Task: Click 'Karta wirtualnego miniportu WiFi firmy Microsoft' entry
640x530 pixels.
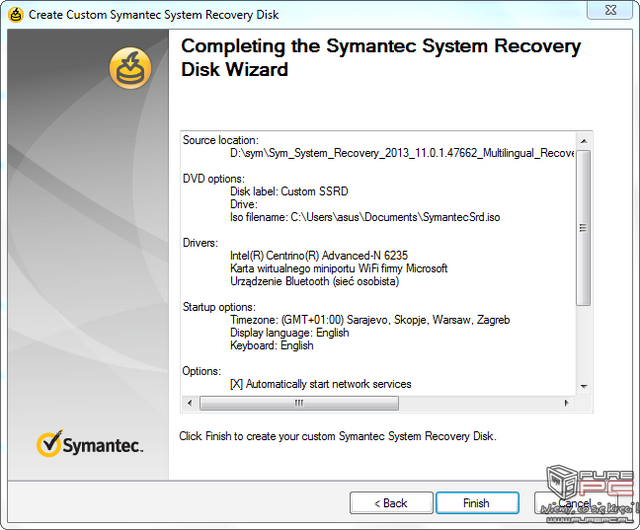Action: click(x=339, y=268)
